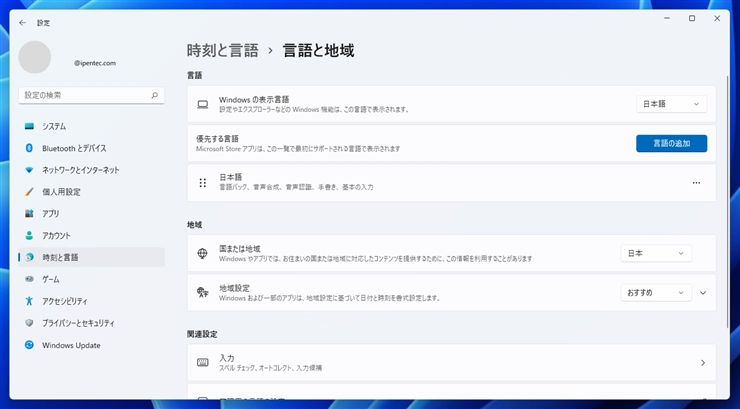Open システム in the sidebar
The width and height of the screenshot is (740, 409).
tap(92, 126)
